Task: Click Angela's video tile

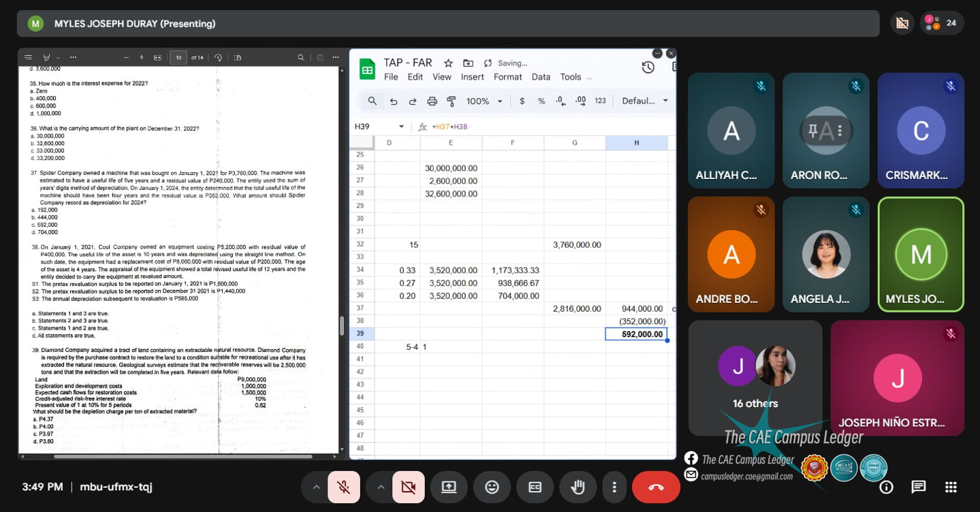Action: pyautogui.click(x=825, y=255)
